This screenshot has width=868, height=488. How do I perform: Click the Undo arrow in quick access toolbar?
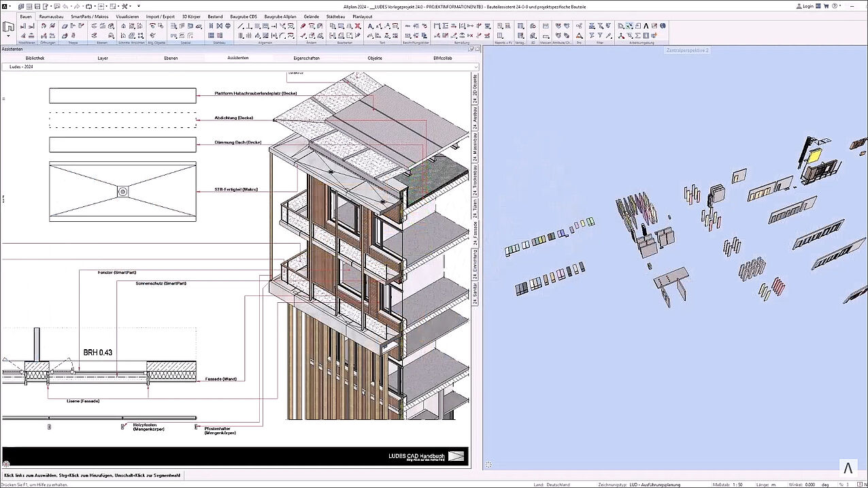(x=65, y=6)
